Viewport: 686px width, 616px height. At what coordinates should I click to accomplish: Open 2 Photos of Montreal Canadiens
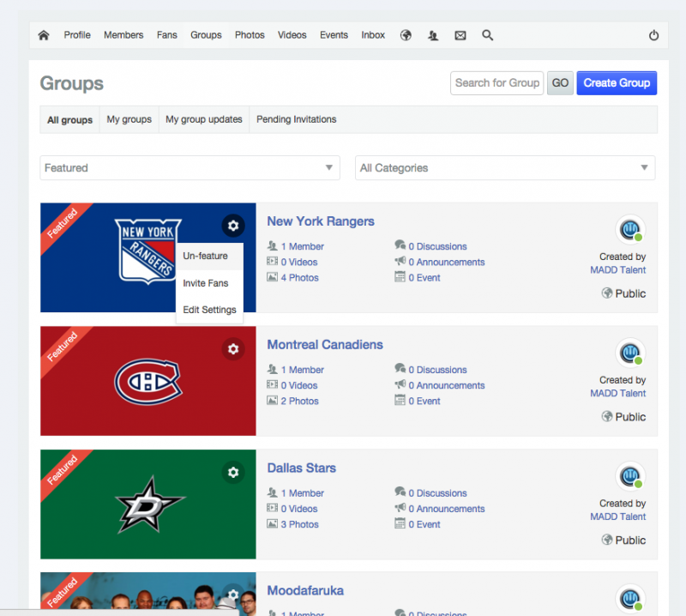(x=299, y=402)
